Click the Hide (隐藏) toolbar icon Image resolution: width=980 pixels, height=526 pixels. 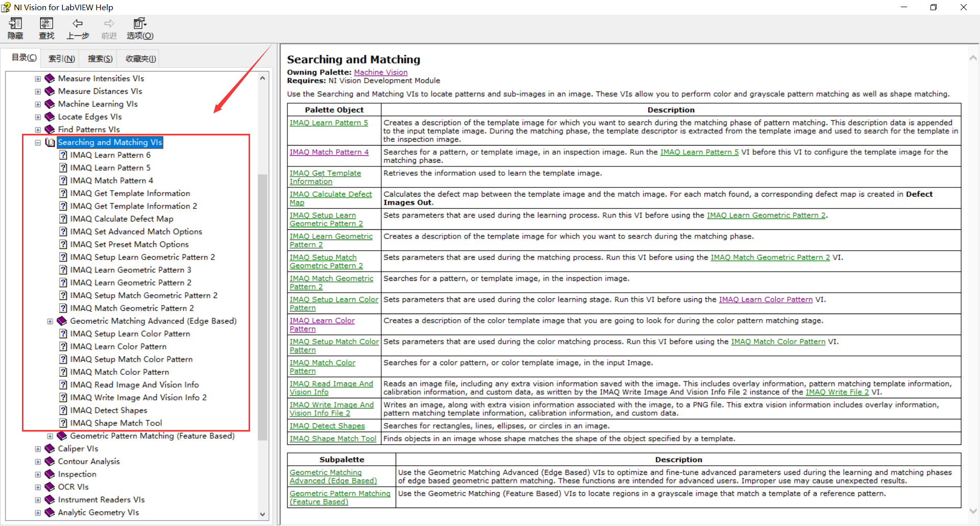click(15, 23)
